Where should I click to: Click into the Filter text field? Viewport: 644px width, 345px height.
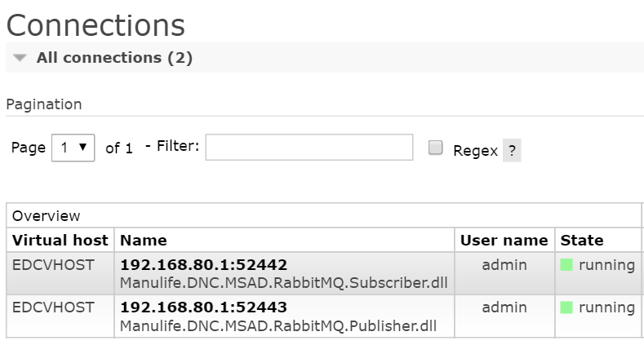coord(309,148)
